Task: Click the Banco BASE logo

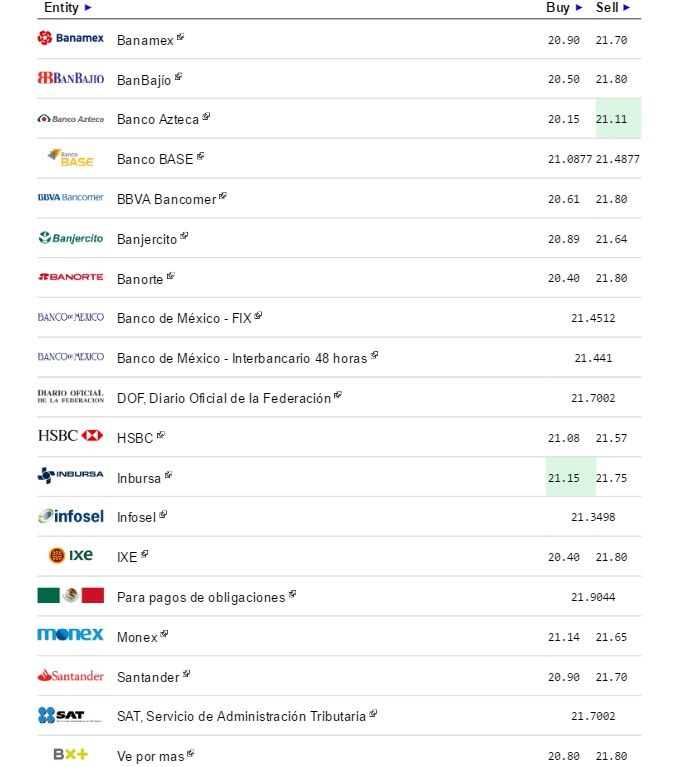Action: coord(70,158)
